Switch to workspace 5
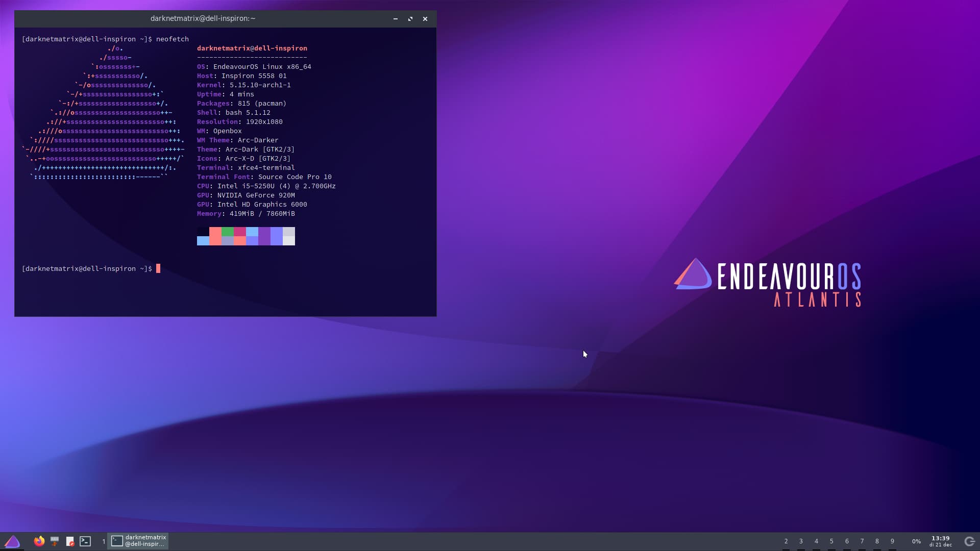This screenshot has width=980, height=551. [x=831, y=541]
